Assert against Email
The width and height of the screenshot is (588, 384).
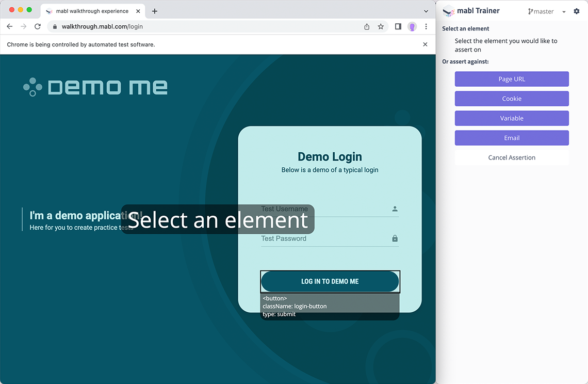click(512, 138)
